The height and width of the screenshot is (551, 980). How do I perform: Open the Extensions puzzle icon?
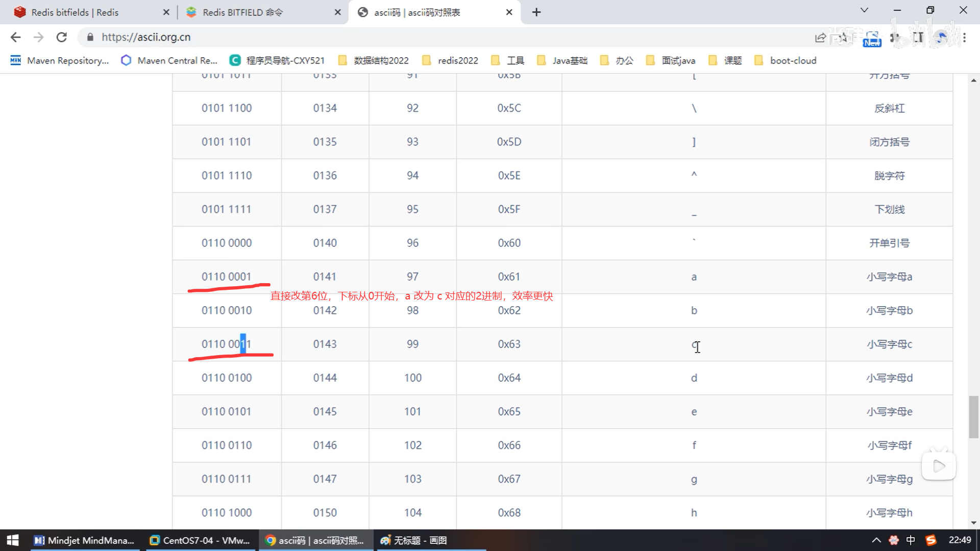point(895,37)
